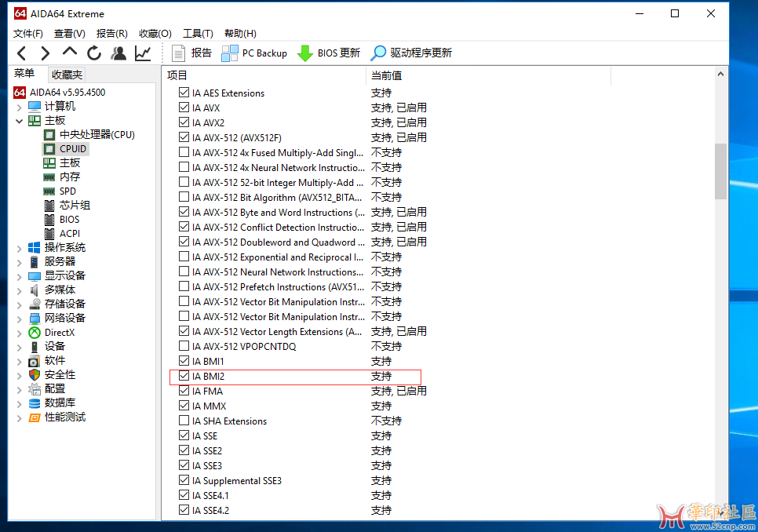Open the ACPI tree item
758x532 pixels.
[x=62, y=233]
